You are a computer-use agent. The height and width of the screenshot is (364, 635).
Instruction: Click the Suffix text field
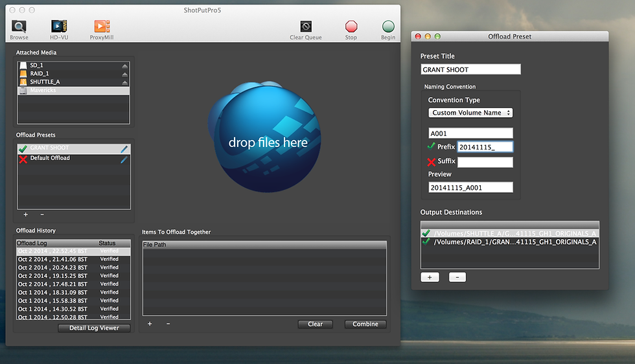(485, 163)
